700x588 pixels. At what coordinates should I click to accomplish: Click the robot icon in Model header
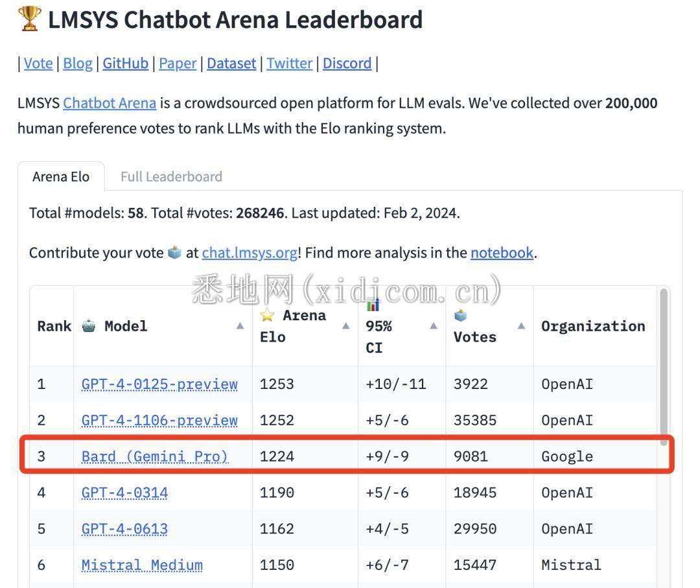point(89,326)
